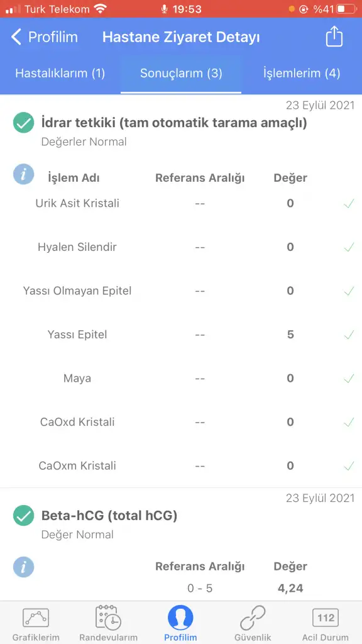Viewport: 362px width, 644px height.
Task: Tap info icon under Beta-hCG result
Action: click(x=23, y=567)
